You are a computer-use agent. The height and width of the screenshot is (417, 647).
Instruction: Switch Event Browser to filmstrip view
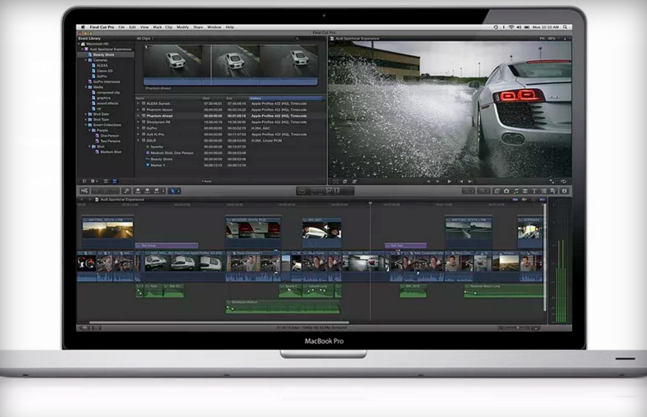pyautogui.click(x=106, y=181)
